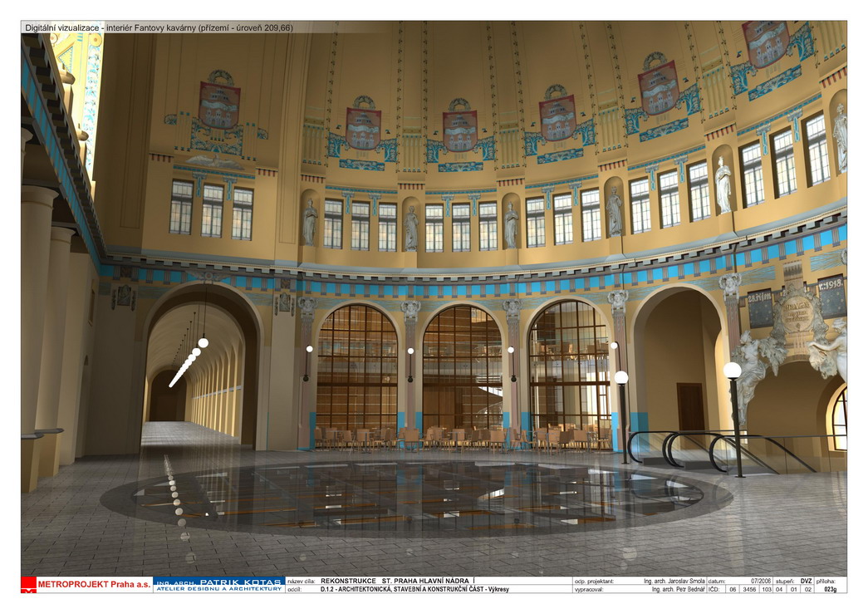Click the 'datum:' label
Viewport: 868px width, 614px height.
(x=716, y=582)
